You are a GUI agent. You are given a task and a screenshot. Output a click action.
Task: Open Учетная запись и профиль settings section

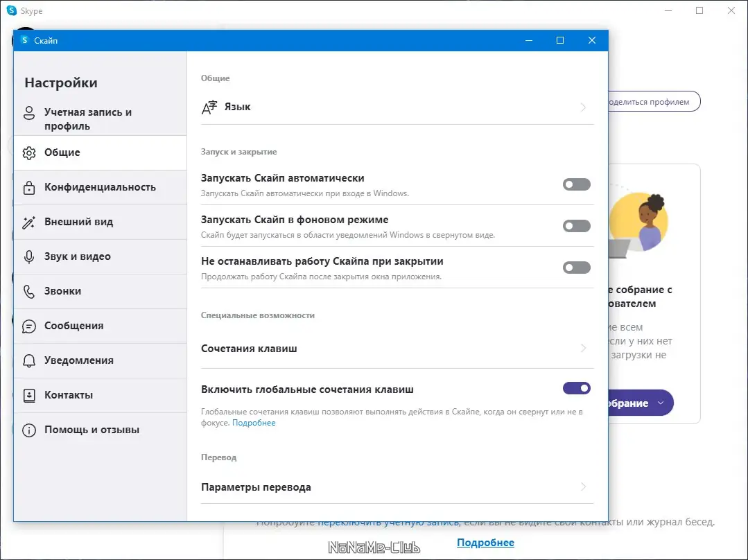101,119
